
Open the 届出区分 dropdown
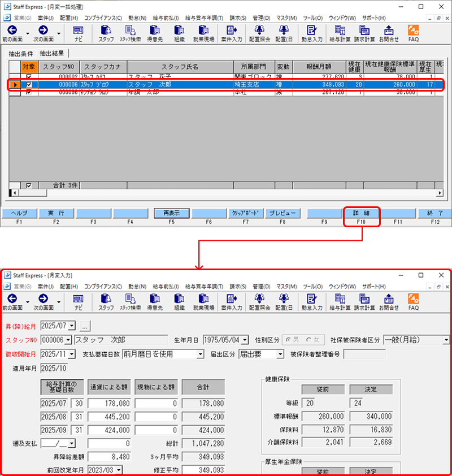pyautogui.click(x=280, y=354)
